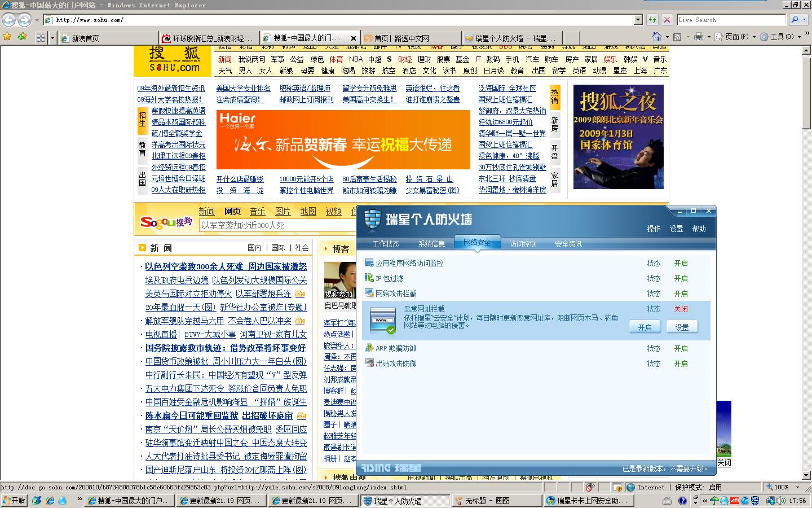Close the 搜狐 browser tab
This screenshot has height=508, width=812.
[354, 38]
